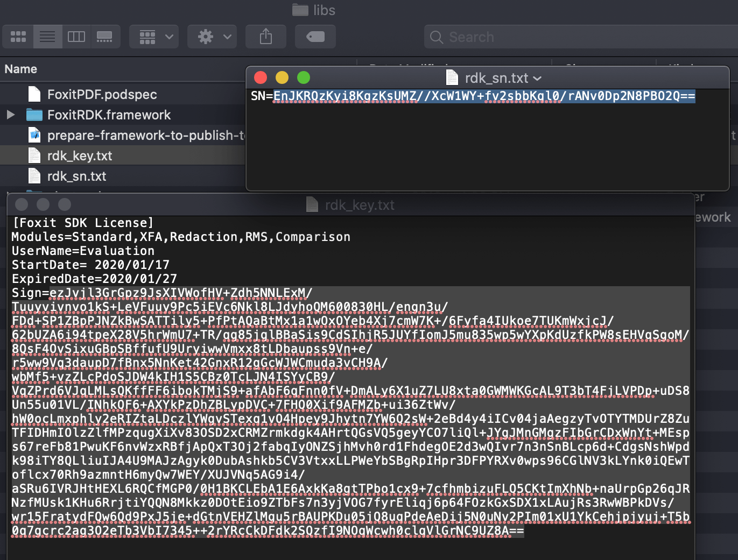The height and width of the screenshot is (560, 738).
Task: Click the rdk_sn.txt file icon in list
Action: click(x=34, y=176)
